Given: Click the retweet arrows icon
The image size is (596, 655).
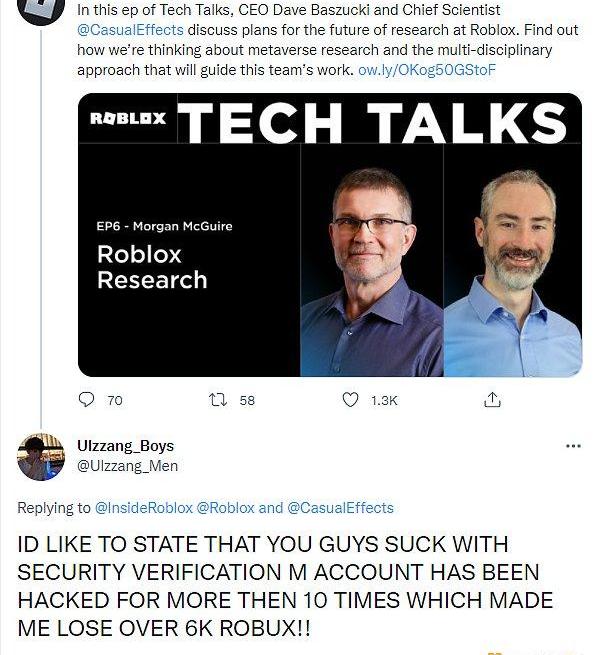Looking at the screenshot, I should [218, 400].
